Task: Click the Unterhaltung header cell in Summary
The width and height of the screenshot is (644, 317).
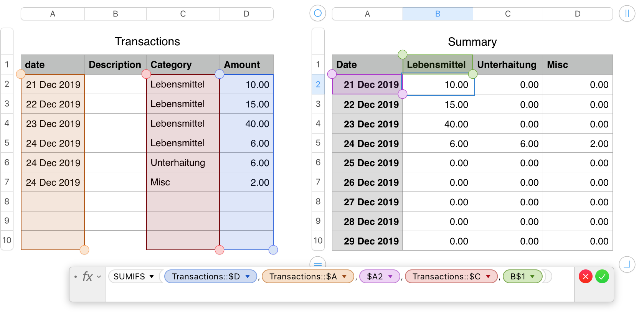Action: [507, 65]
